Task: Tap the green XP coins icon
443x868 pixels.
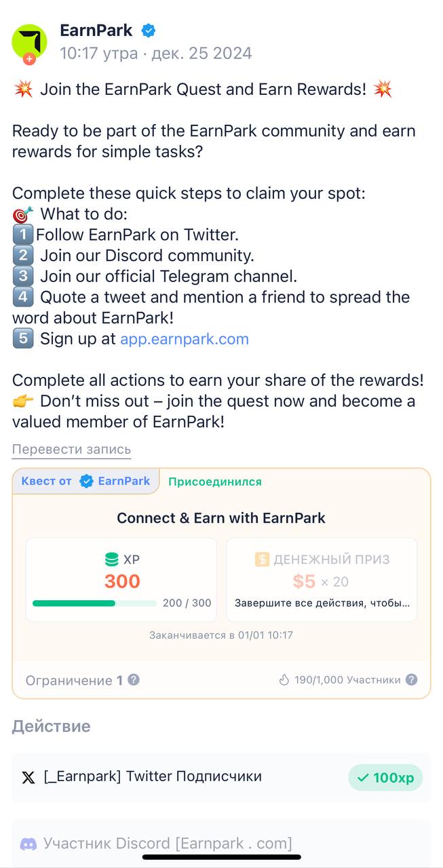Action: (x=111, y=560)
